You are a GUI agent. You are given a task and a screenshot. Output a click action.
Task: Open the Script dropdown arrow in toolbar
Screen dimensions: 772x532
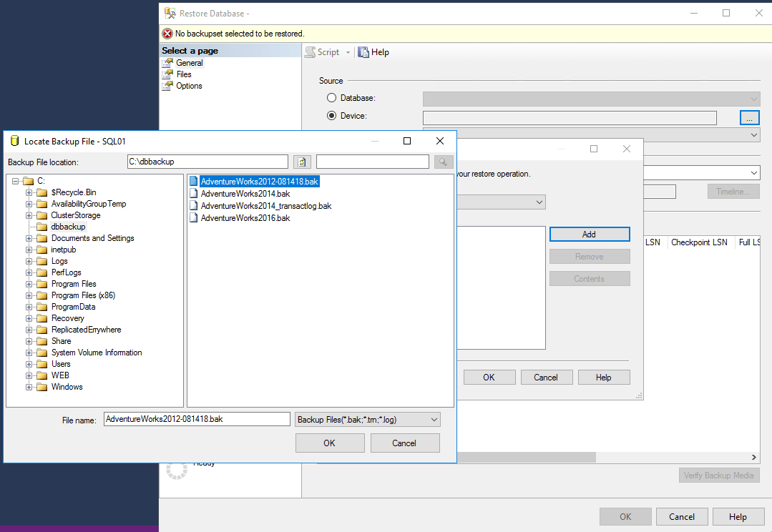(348, 52)
